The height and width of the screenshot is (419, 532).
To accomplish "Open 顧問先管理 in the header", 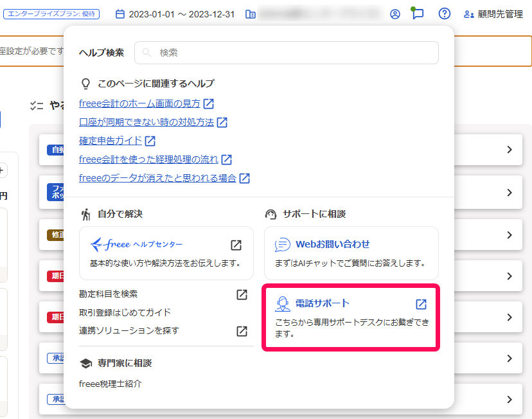I will point(493,14).
